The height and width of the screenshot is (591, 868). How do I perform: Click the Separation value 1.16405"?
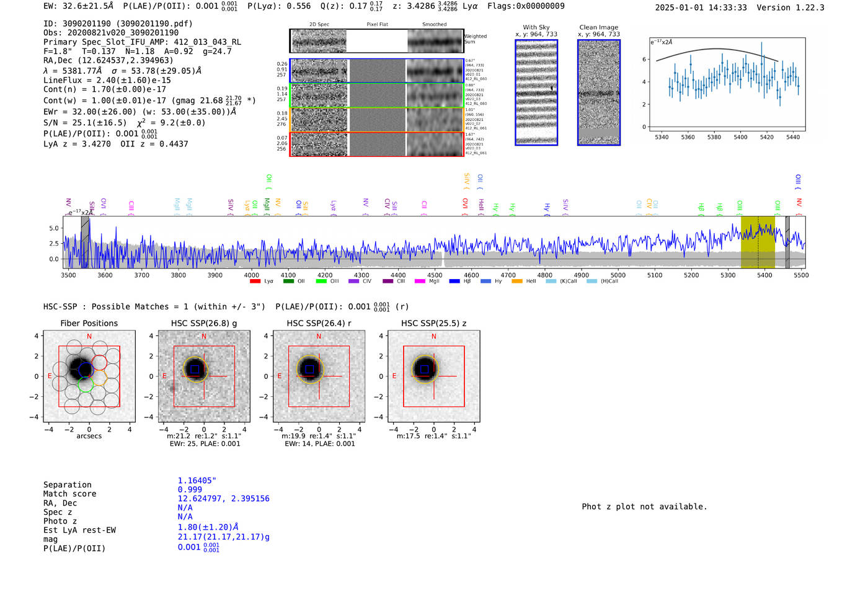pyautogui.click(x=197, y=481)
